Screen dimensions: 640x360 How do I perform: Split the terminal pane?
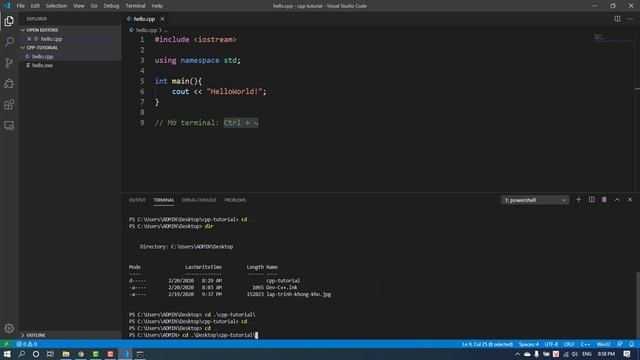[x=591, y=200]
